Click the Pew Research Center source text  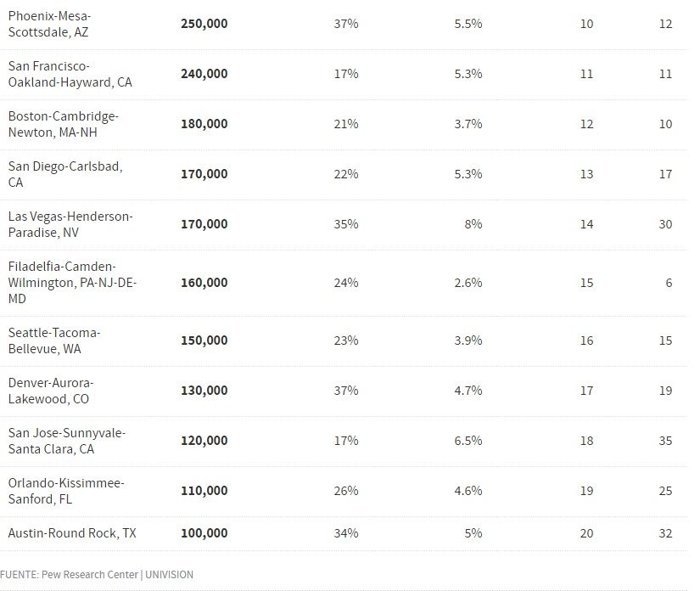(x=89, y=575)
